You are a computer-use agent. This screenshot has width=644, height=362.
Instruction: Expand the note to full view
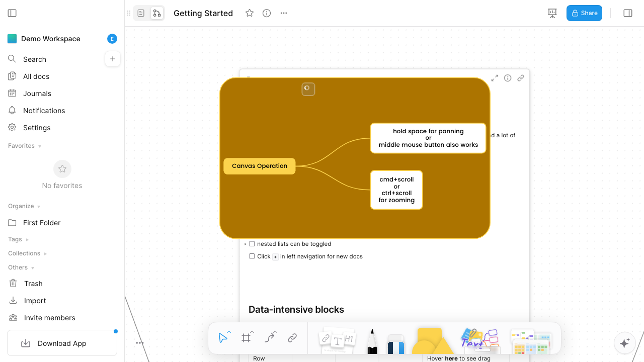pyautogui.click(x=495, y=78)
